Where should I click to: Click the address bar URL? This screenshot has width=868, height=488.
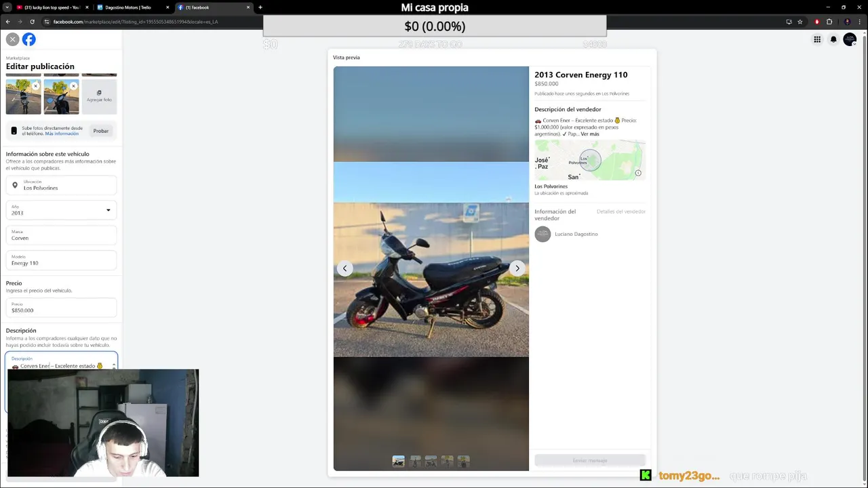pos(136,22)
